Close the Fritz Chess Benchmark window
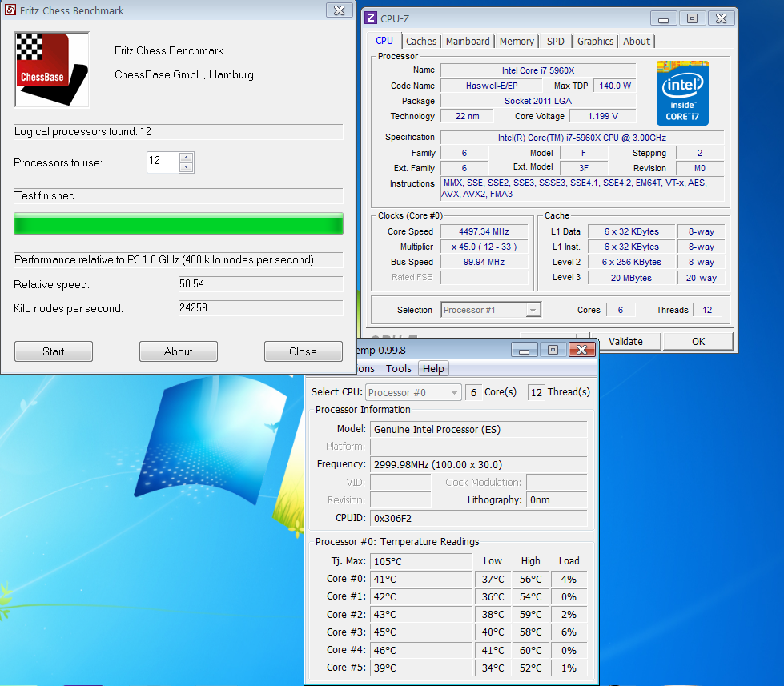This screenshot has width=784, height=686. [x=339, y=10]
